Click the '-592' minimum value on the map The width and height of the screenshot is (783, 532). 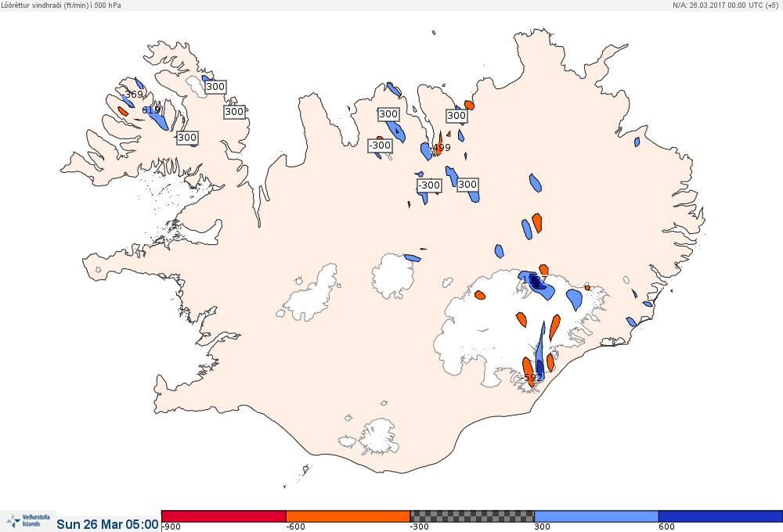point(532,377)
